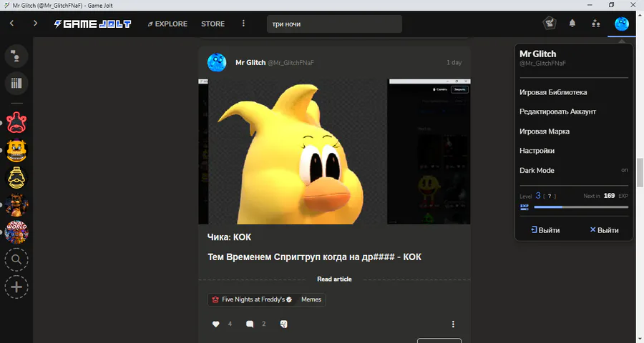Click the level question mark hint

click(550, 196)
